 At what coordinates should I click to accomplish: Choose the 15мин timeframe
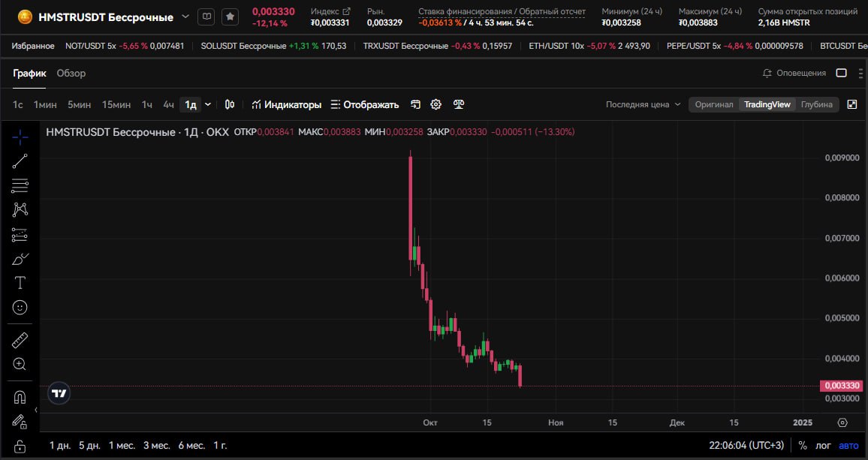[x=116, y=104]
